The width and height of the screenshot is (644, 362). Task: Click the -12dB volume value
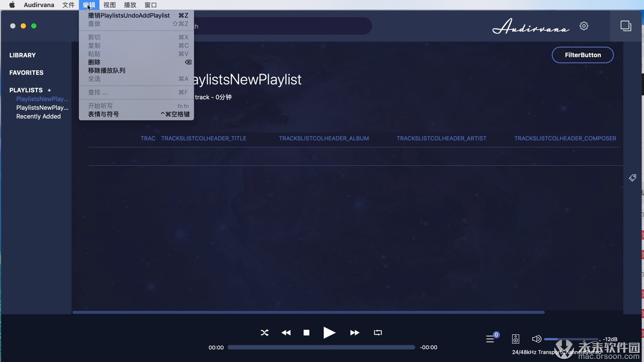coord(610,339)
